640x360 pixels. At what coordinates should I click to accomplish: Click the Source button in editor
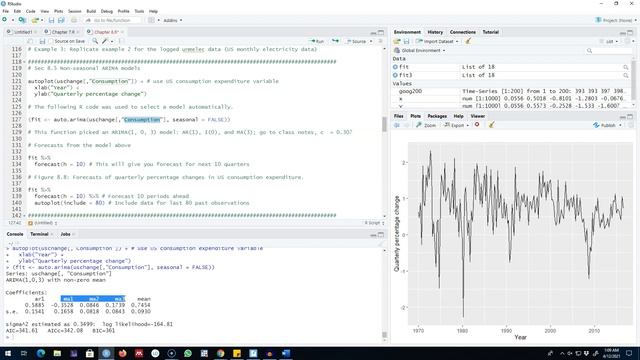(x=356, y=41)
